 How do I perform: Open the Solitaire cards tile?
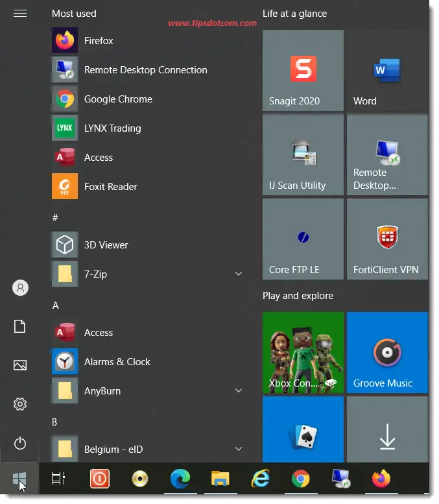(x=303, y=429)
